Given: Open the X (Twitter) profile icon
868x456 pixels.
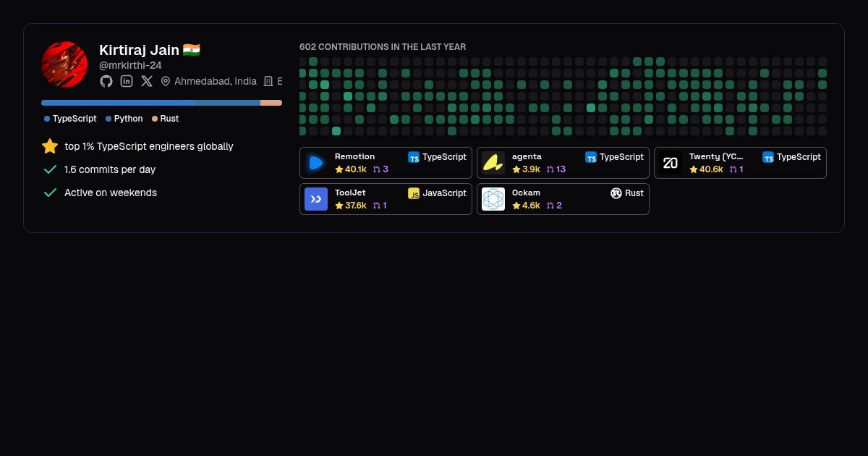Looking at the screenshot, I should 147,81.
